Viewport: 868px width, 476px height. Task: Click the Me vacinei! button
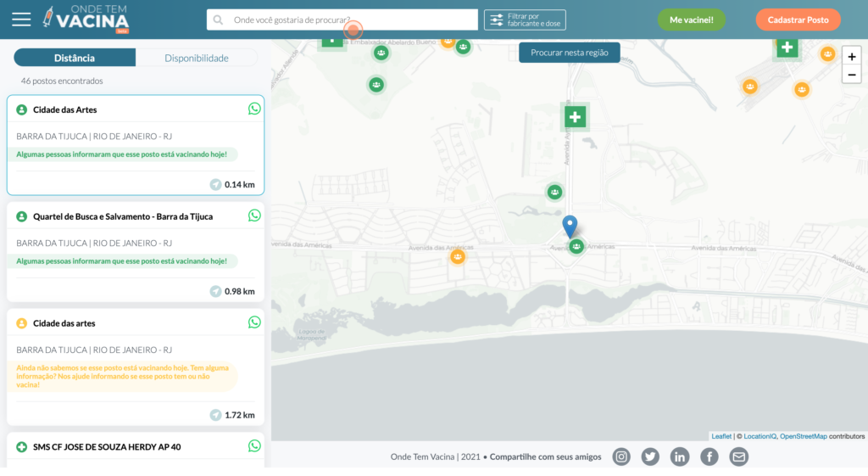691,20
